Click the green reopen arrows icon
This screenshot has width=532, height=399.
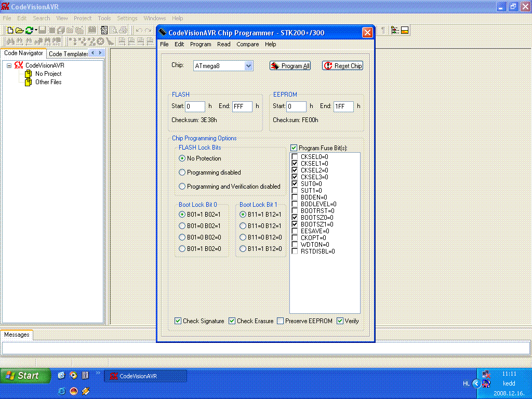pos(29,30)
